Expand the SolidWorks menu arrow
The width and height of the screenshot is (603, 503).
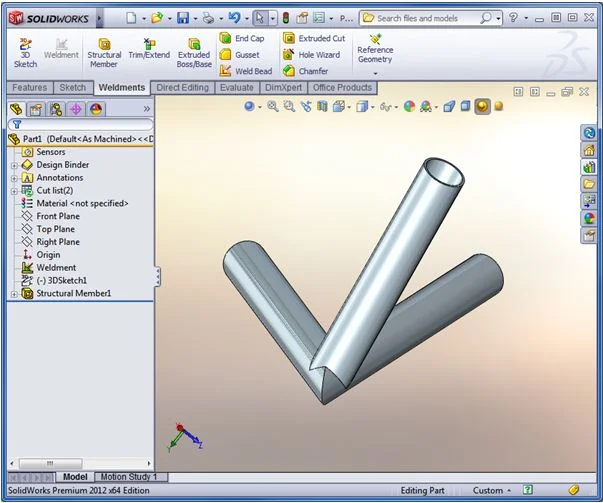click(99, 18)
